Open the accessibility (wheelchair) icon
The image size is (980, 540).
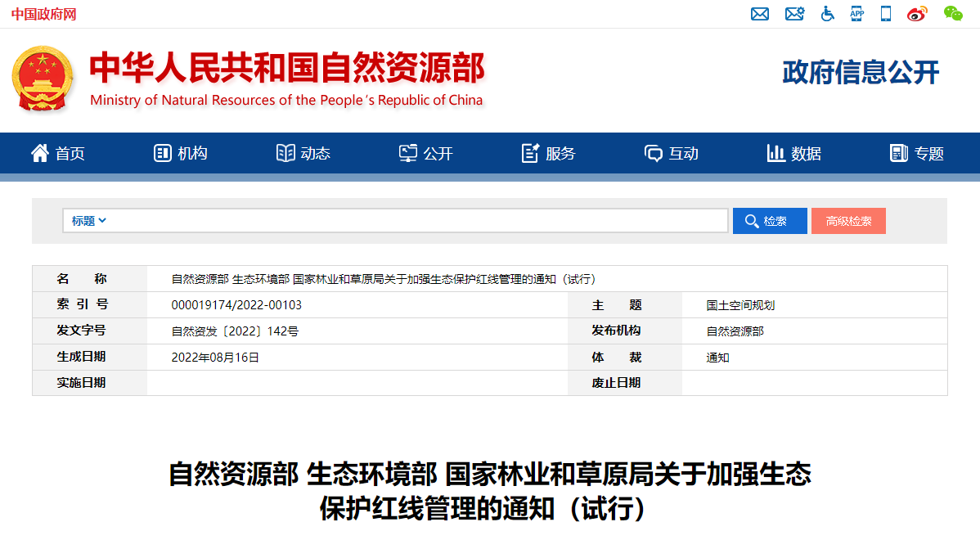click(x=827, y=14)
